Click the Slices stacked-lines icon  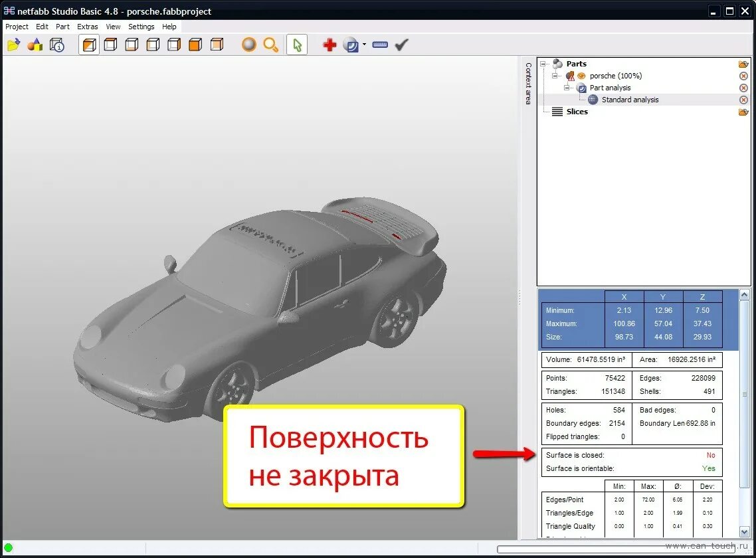click(x=557, y=112)
